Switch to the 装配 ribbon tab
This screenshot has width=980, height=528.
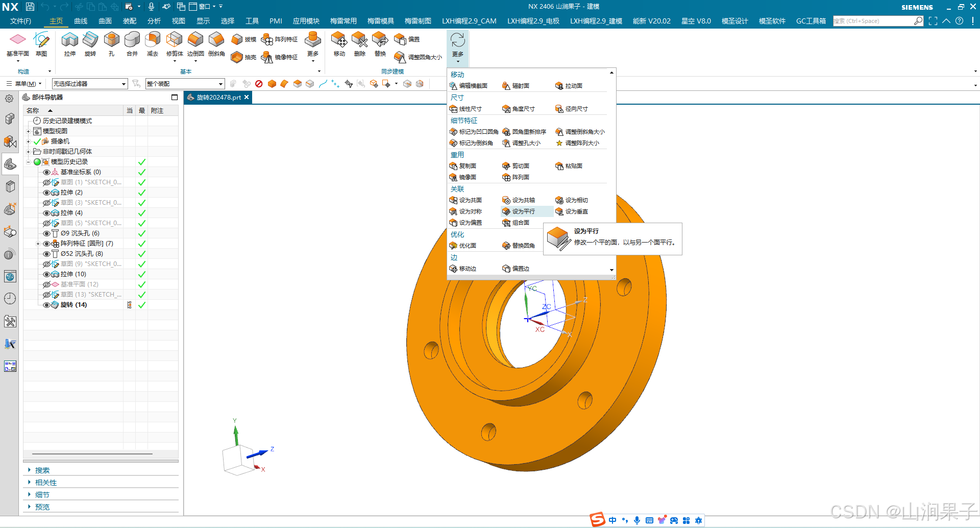tap(130, 21)
